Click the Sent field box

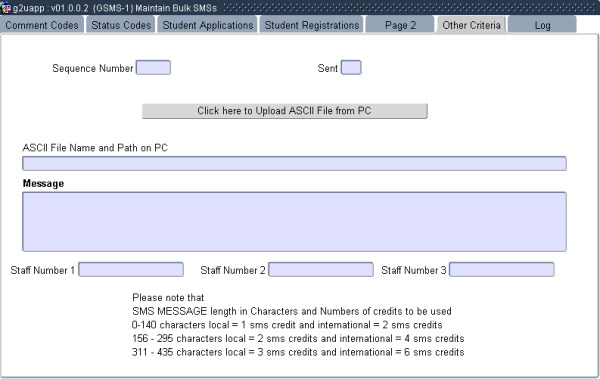click(x=351, y=68)
